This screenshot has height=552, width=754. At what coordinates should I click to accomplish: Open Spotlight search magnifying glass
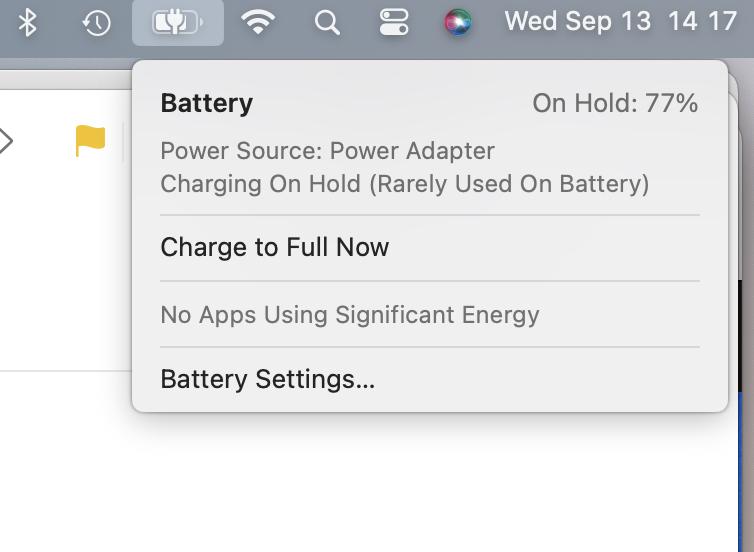pos(327,22)
